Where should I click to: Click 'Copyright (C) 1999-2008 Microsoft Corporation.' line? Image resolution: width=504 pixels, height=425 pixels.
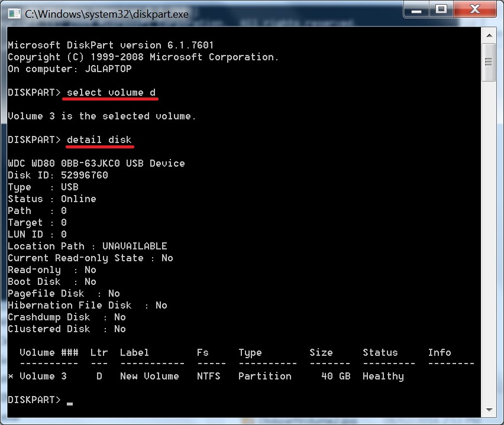point(143,57)
